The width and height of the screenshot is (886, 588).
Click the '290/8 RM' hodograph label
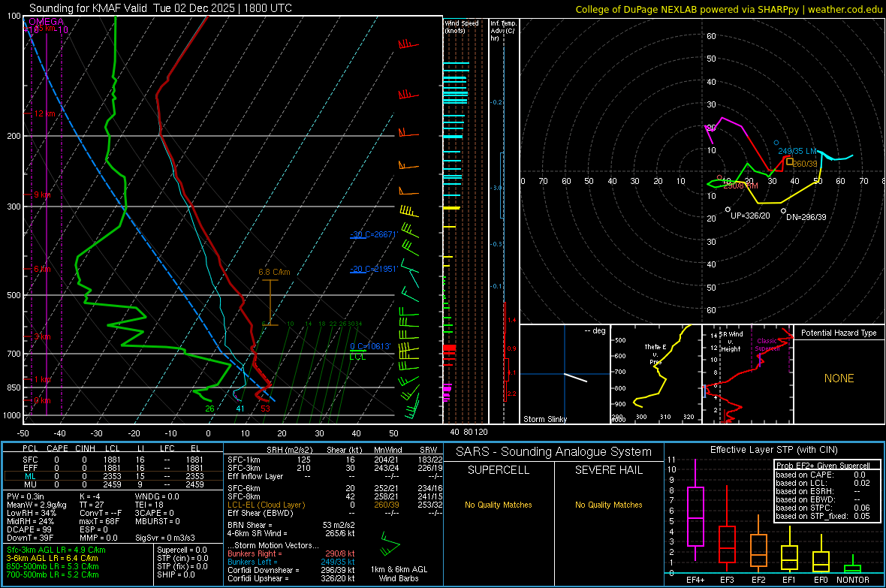(x=740, y=185)
